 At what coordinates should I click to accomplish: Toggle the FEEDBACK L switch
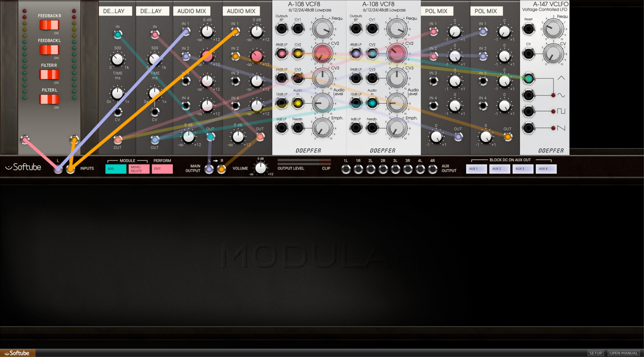click(x=49, y=50)
